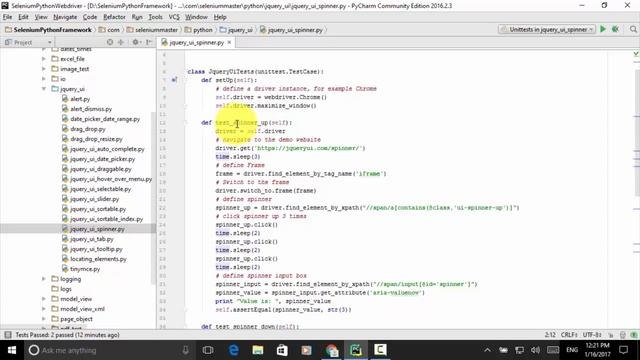
Task: Click SeleniumPythonFramework breadcrumb
Action: (48, 30)
